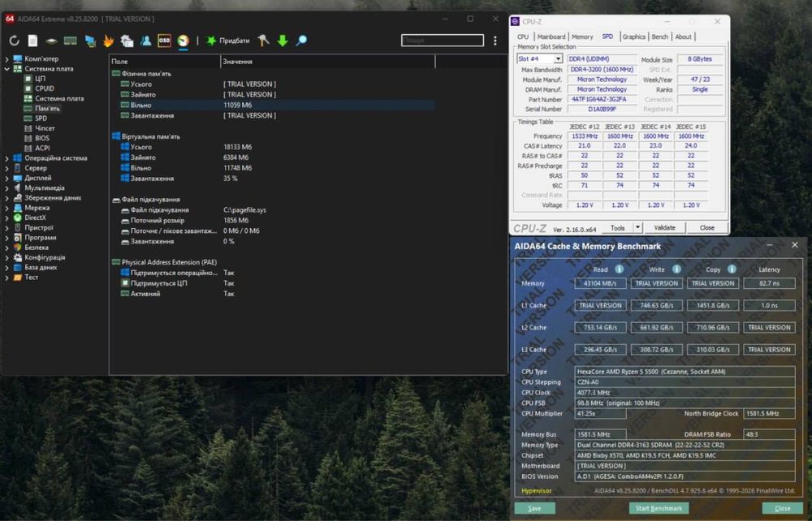This screenshot has height=521, width=812.
Task: Click the magnifier search icon in toolbar
Action: click(301, 41)
